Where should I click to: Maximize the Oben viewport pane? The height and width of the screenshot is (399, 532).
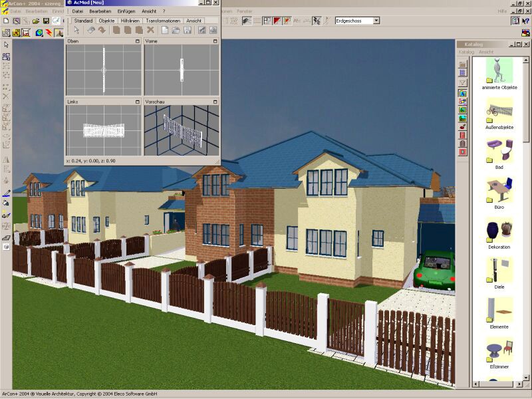point(138,41)
